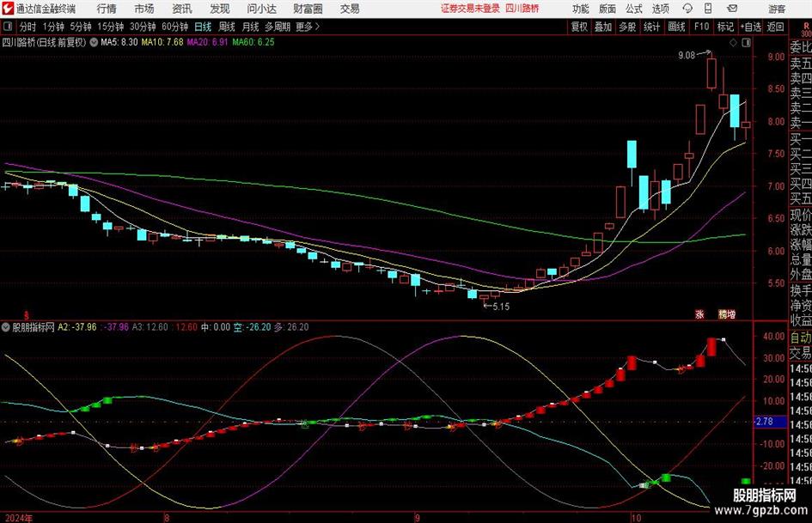The height and width of the screenshot is (523, 812).
Task: Click the 统计 statistics toolbar button
Action: point(652,27)
